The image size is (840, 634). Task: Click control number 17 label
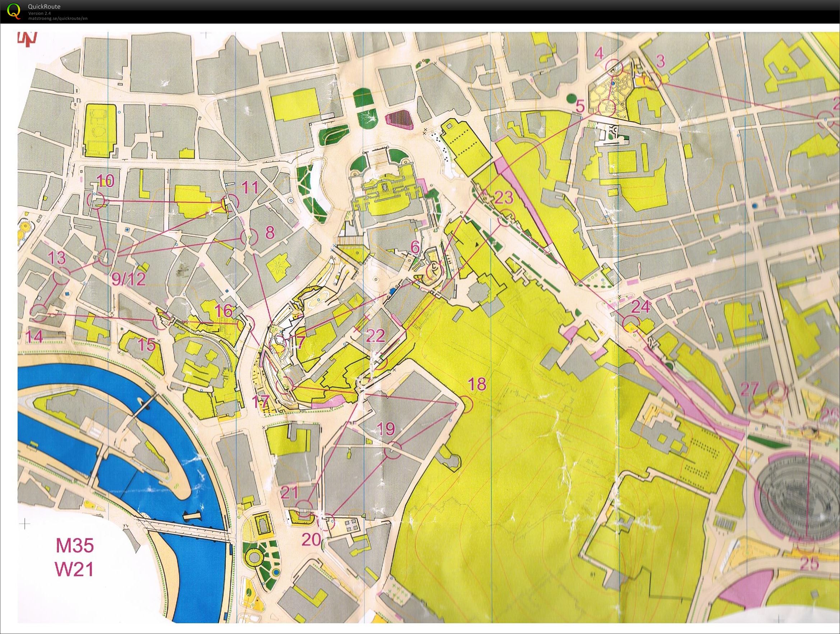(x=261, y=401)
